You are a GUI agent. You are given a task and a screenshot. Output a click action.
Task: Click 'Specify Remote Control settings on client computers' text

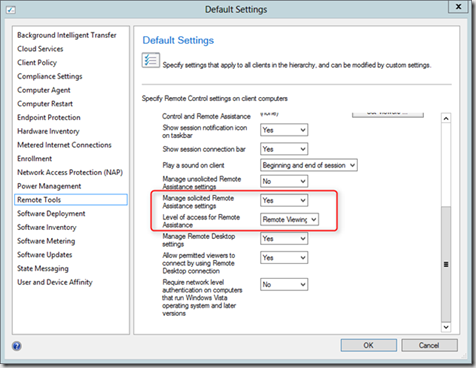pos(215,99)
